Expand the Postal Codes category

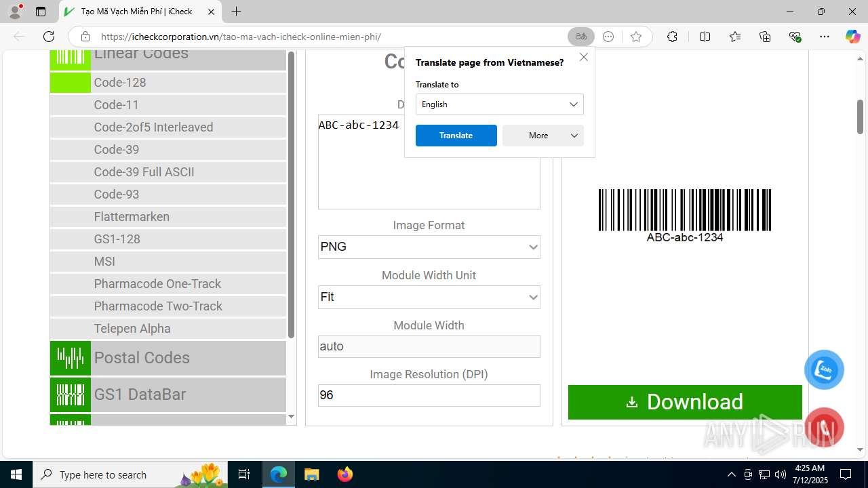click(x=168, y=358)
